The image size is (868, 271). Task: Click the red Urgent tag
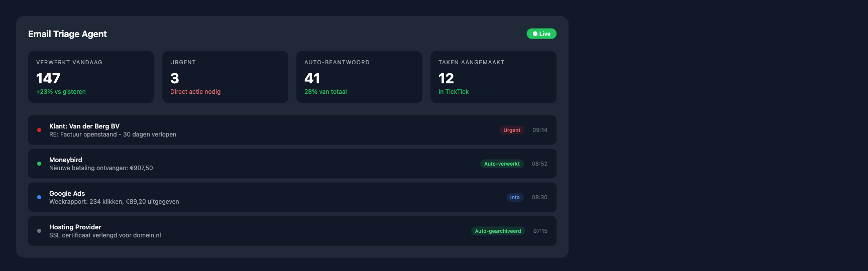[511, 130]
